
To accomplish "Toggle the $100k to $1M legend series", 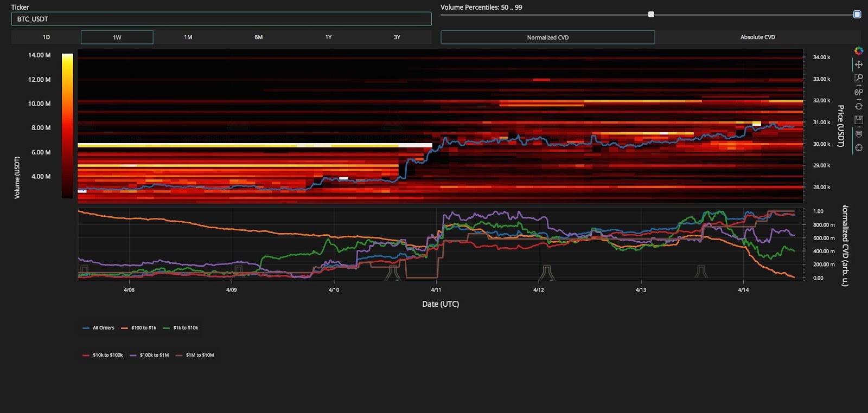I will [x=149, y=356].
